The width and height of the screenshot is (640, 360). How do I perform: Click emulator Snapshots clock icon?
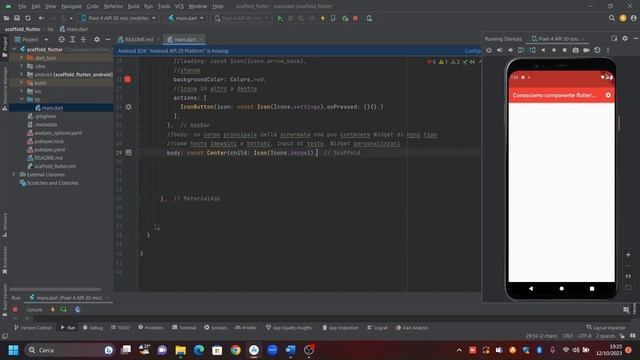(x=597, y=50)
